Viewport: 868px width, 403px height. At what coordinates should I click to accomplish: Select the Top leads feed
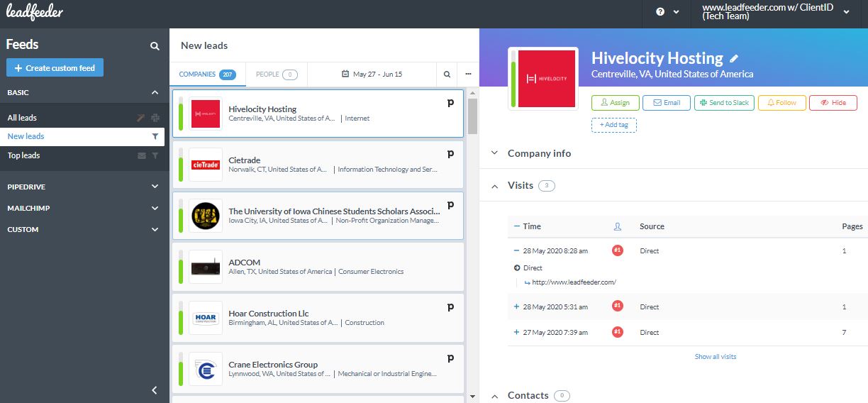click(23, 155)
